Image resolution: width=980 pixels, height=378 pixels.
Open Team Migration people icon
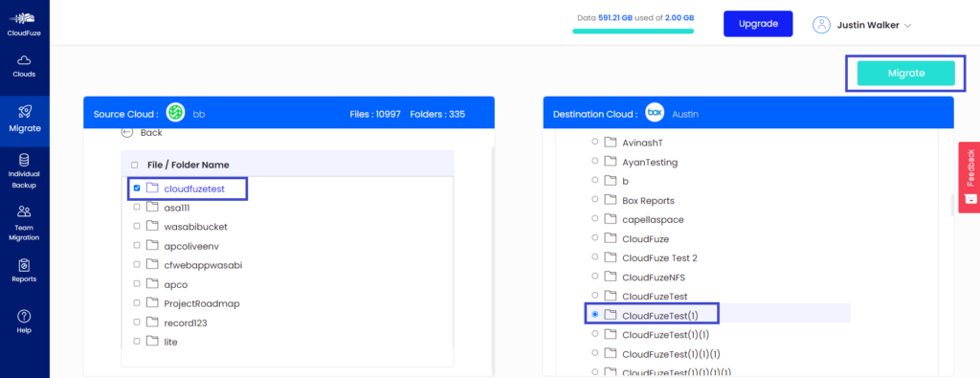tap(24, 211)
